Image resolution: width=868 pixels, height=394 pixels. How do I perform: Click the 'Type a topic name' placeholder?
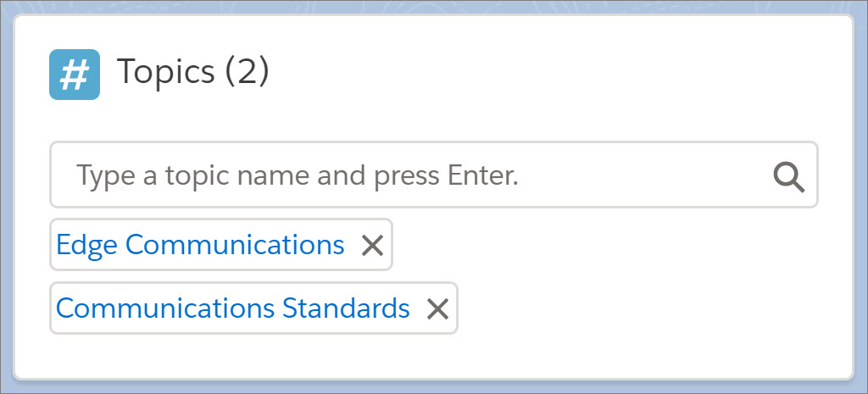[297, 175]
